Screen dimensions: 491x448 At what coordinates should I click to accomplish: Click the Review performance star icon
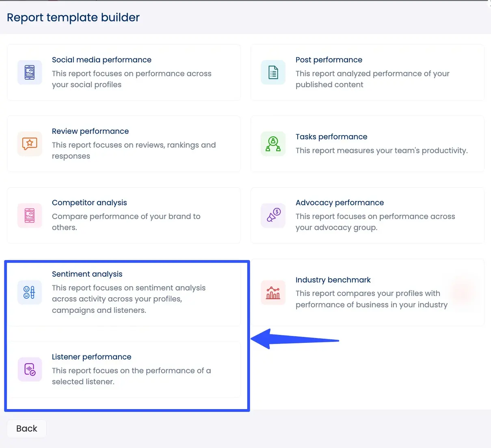[x=30, y=144]
